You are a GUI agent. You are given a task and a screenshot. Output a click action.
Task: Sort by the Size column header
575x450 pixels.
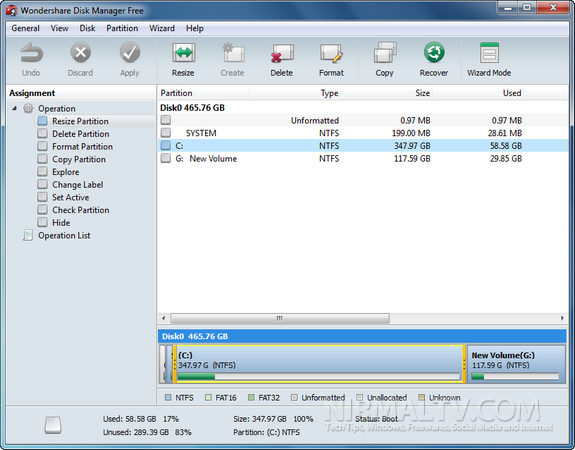[387, 93]
